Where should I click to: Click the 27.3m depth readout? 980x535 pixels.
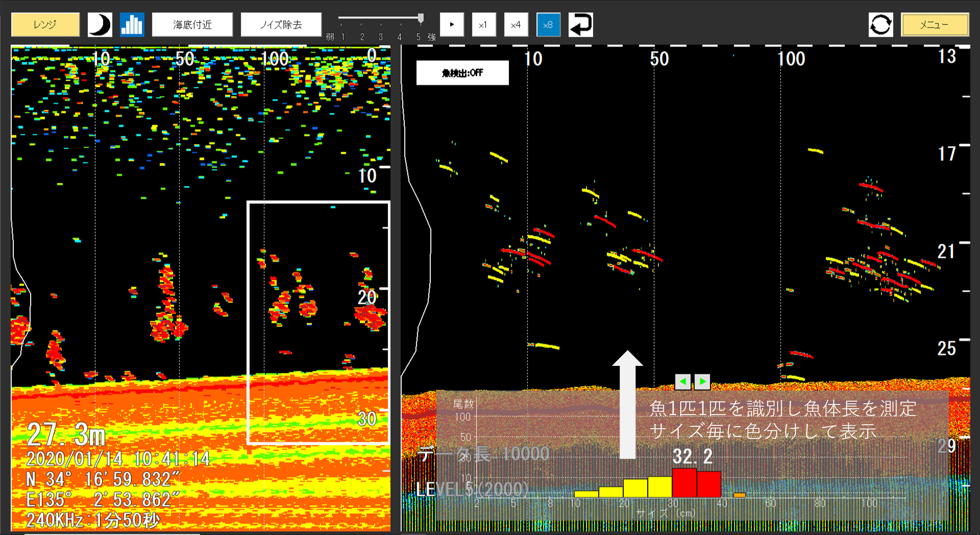(x=66, y=434)
